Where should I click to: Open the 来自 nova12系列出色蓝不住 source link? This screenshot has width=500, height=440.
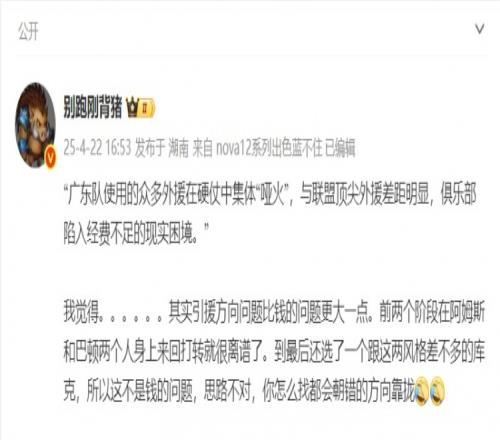tap(257, 148)
